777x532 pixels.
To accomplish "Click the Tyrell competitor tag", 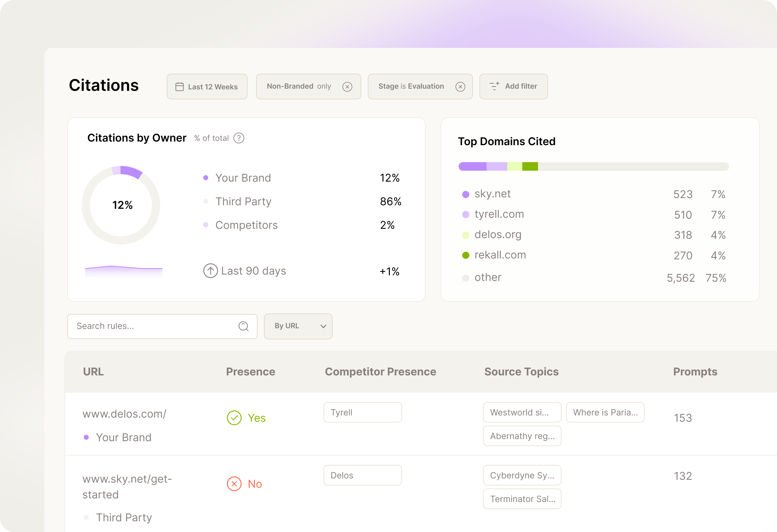I will (x=362, y=412).
